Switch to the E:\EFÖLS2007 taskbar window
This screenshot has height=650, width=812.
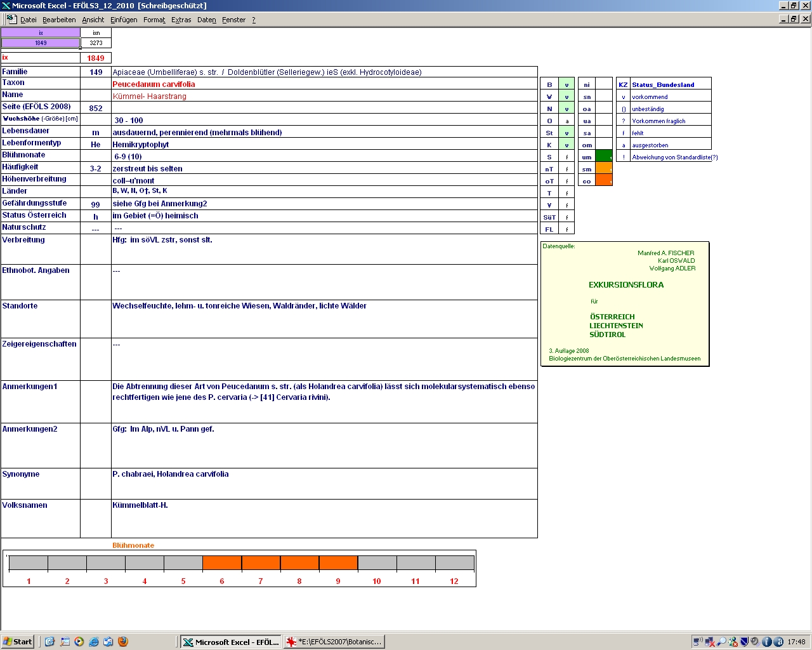click(x=334, y=642)
